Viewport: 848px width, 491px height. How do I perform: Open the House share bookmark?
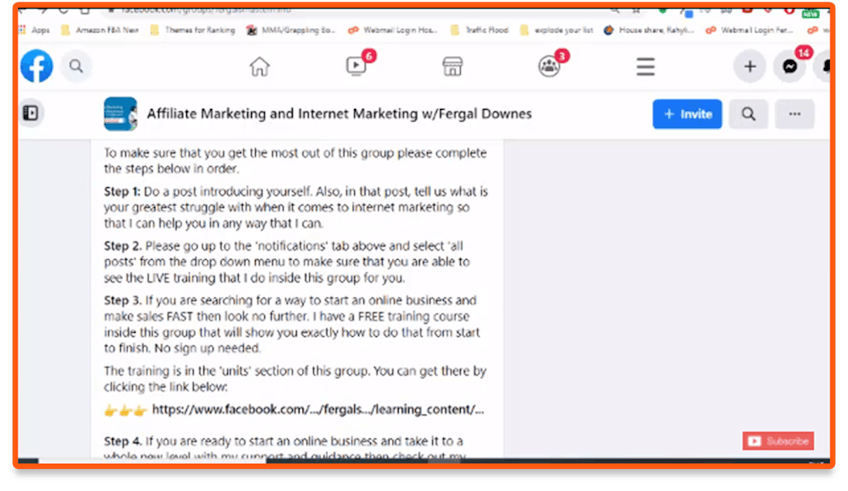point(649,30)
